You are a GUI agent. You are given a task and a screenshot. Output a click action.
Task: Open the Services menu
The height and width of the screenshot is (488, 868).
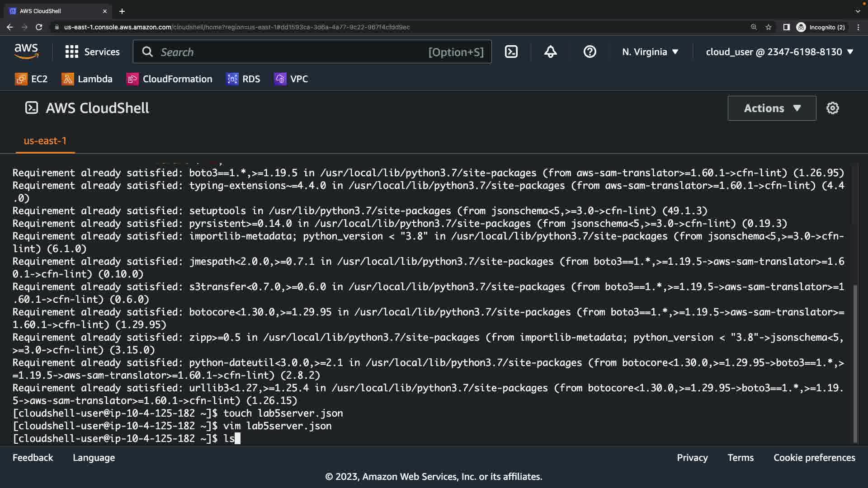[x=93, y=52]
